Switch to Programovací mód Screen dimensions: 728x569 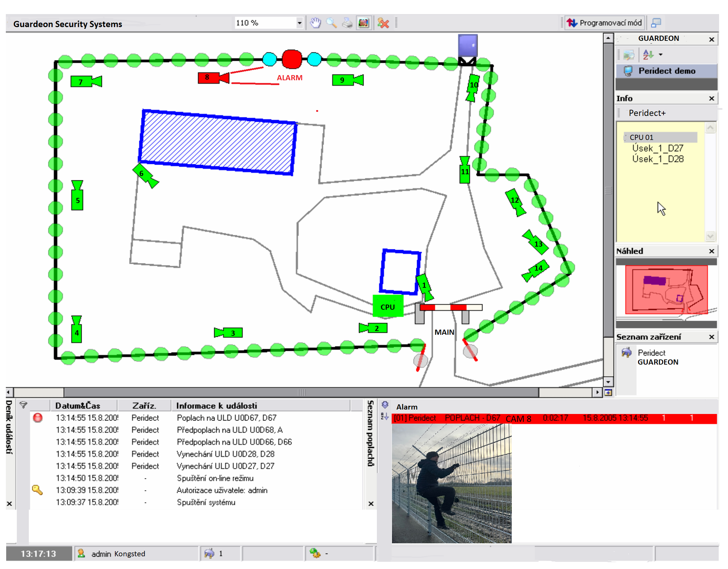[604, 23]
